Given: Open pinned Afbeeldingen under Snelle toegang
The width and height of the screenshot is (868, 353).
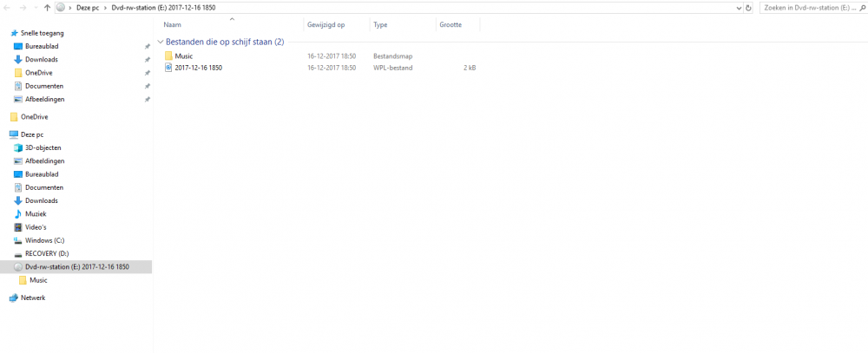Looking at the screenshot, I should click(44, 100).
